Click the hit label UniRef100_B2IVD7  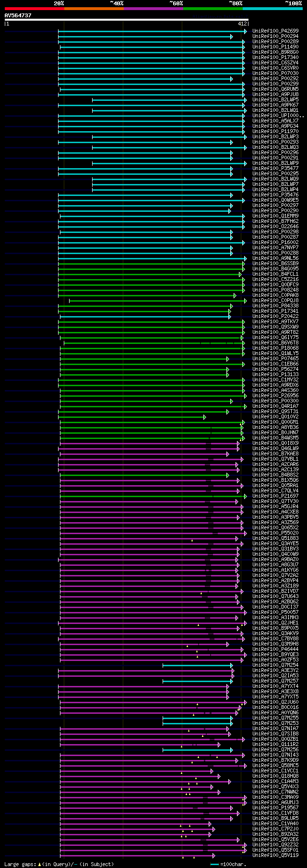[x=275, y=591]
